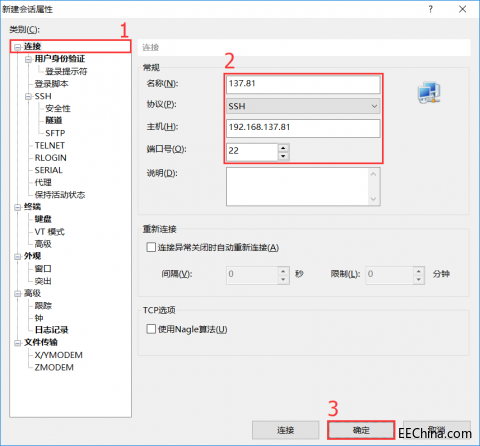Click the host field with 192.168.137.81
480x446 pixels.
[303, 128]
